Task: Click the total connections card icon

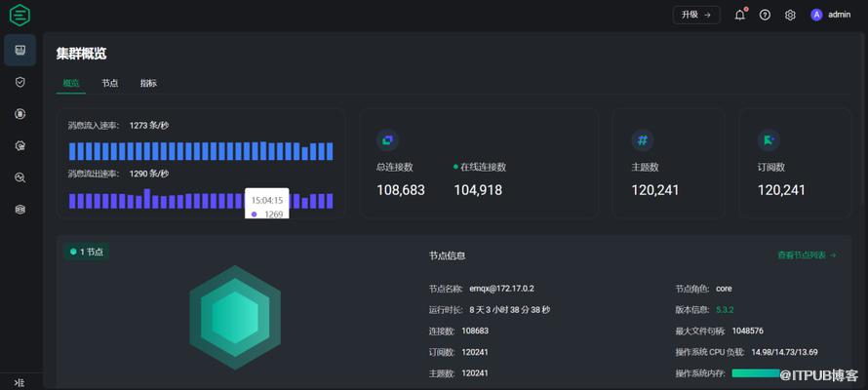Action: 388,140
